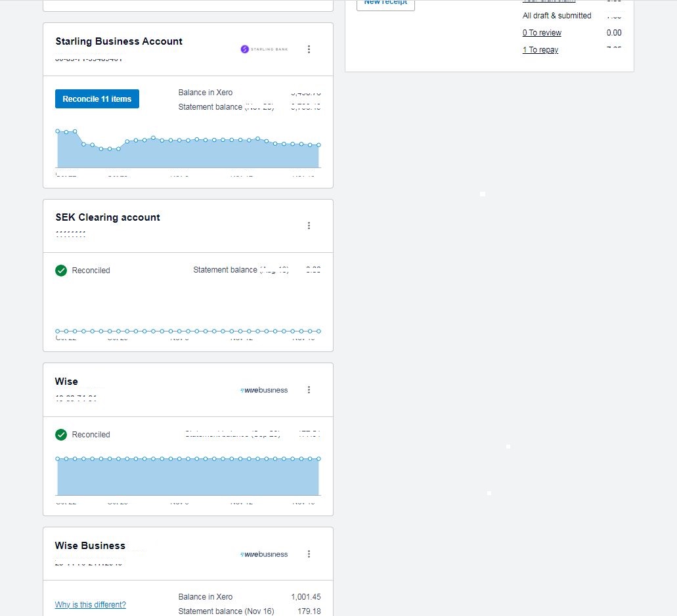Screen dimensions: 677x616
Task: Open the SEK Clearing account three-dot menu
Action: [309, 226]
